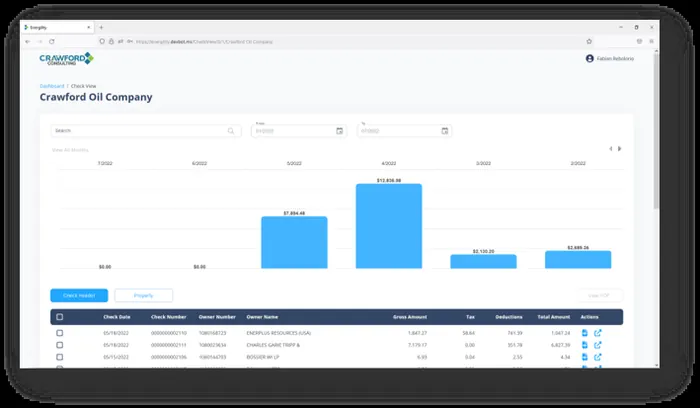Select the 5/2022 bar in chart
This screenshot has height=408, width=700.
(294, 242)
